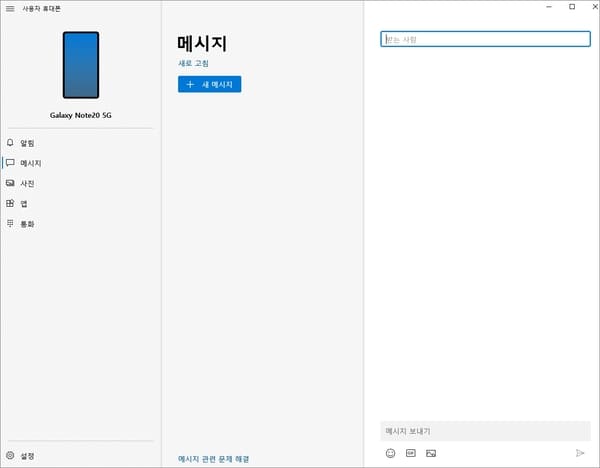
Task: Attach an image with the picture icon
Action: [431, 453]
